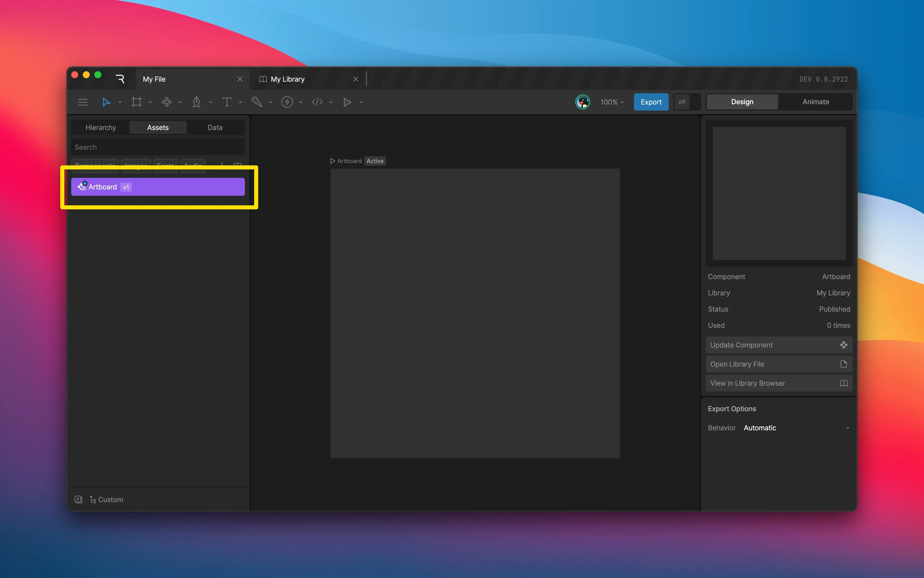
Task: Open the 100% zoom dropdown
Action: (612, 102)
